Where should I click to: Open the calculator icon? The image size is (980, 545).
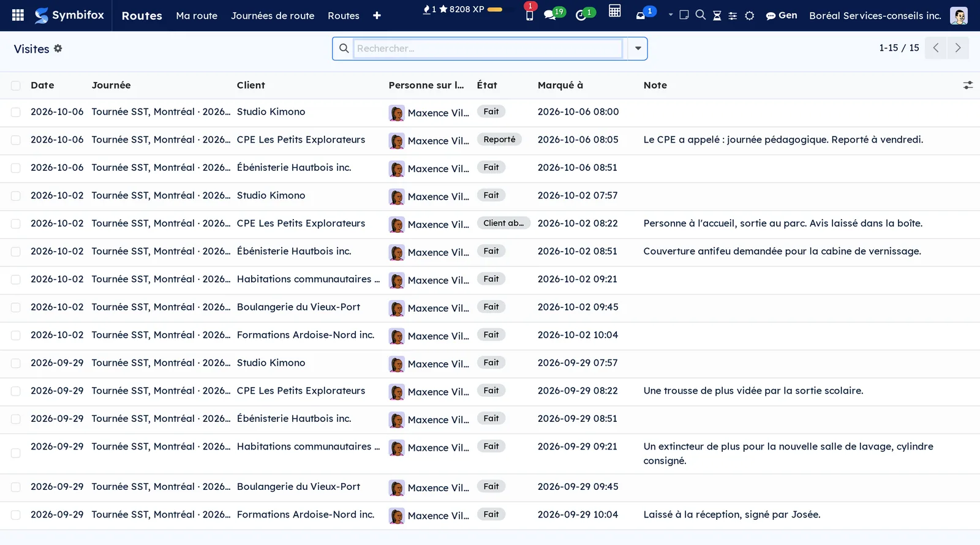(x=614, y=11)
